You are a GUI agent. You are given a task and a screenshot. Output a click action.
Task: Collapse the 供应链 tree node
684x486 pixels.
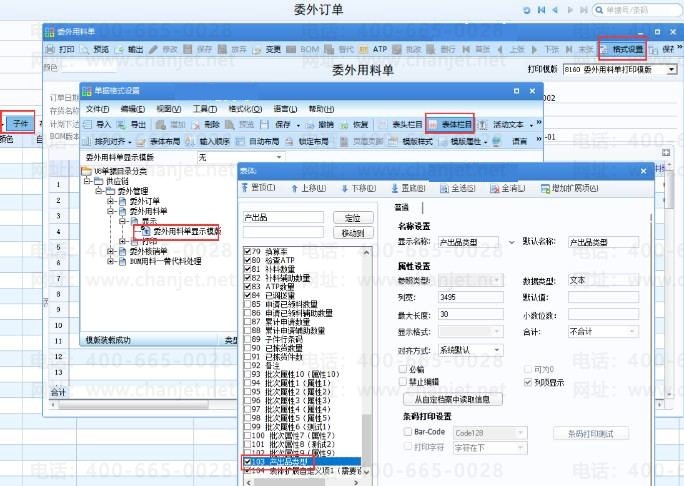click(x=88, y=181)
